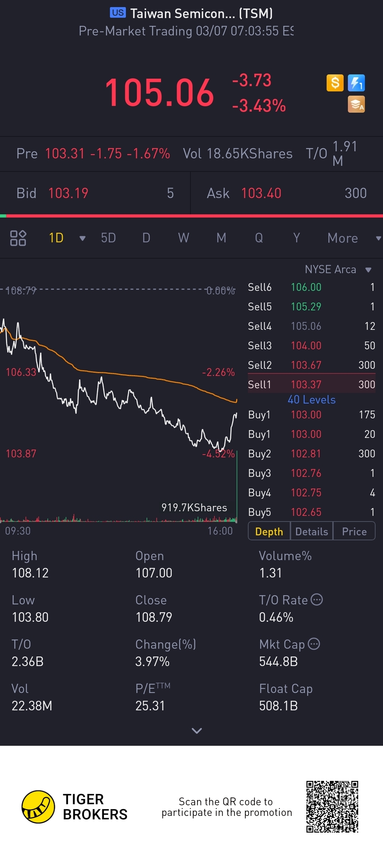Expand more stats with bottom chevron
The height and width of the screenshot is (868, 383).
196,731
